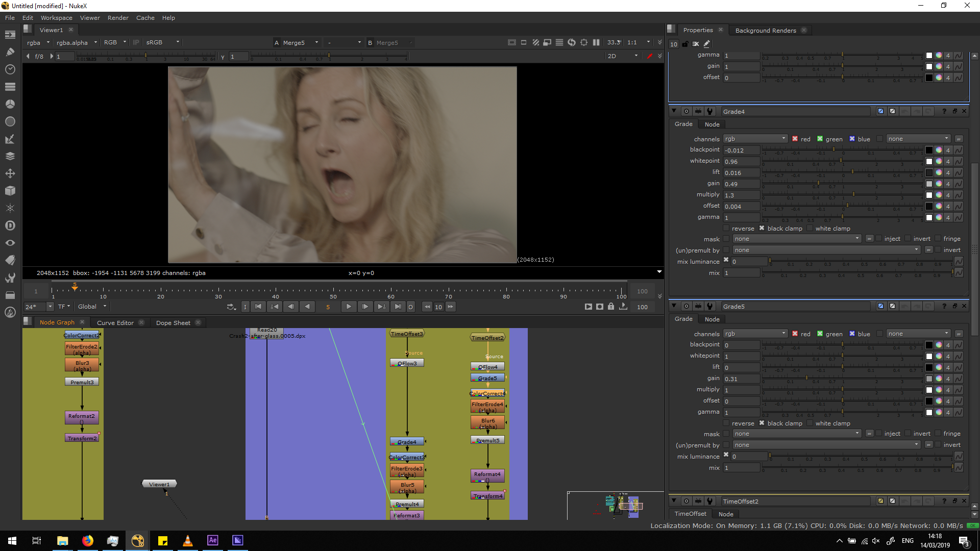Open the 3D nodes cube icon
980x551 pixels.
tap(10, 191)
